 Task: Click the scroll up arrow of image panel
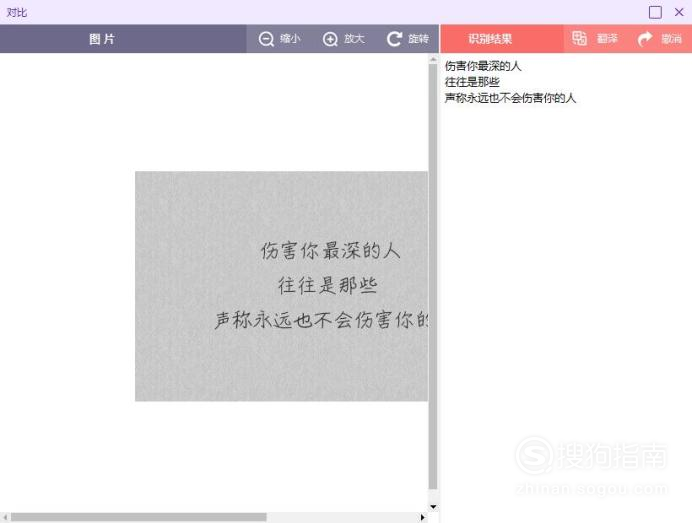point(433,58)
